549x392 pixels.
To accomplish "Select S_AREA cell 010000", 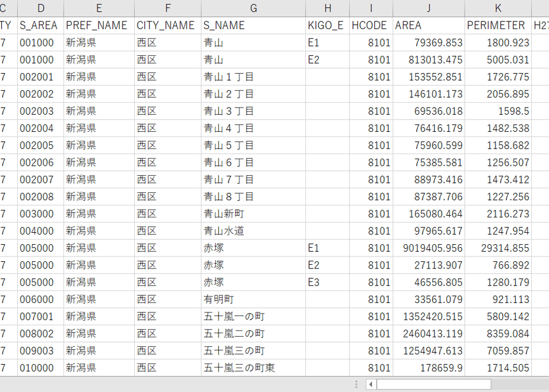I will pyautogui.click(x=40, y=368).
